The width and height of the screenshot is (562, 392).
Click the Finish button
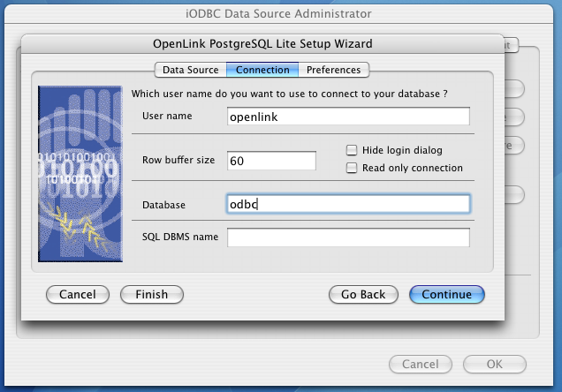(152, 295)
